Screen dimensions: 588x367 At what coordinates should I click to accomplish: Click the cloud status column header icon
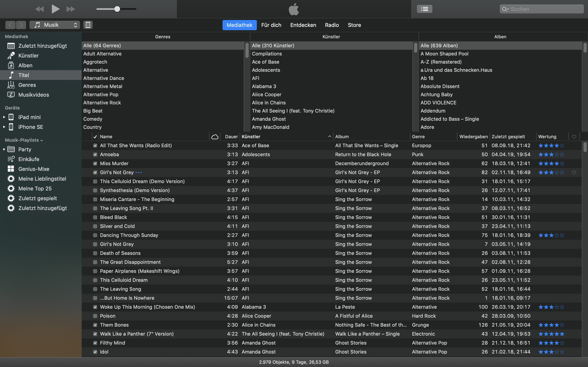[215, 137]
